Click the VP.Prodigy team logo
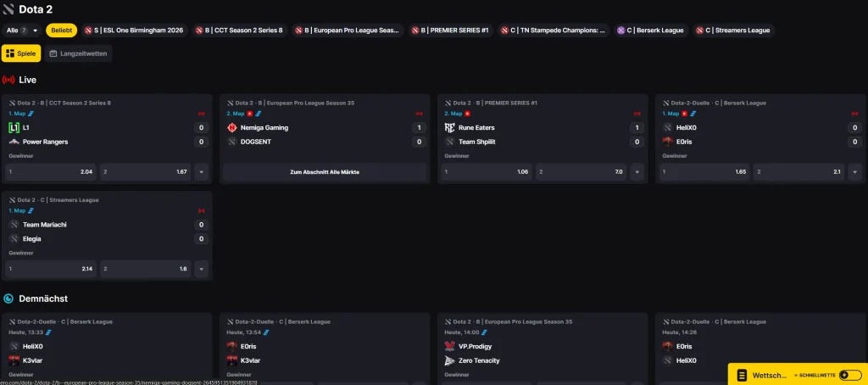The image size is (868, 385). [450, 346]
